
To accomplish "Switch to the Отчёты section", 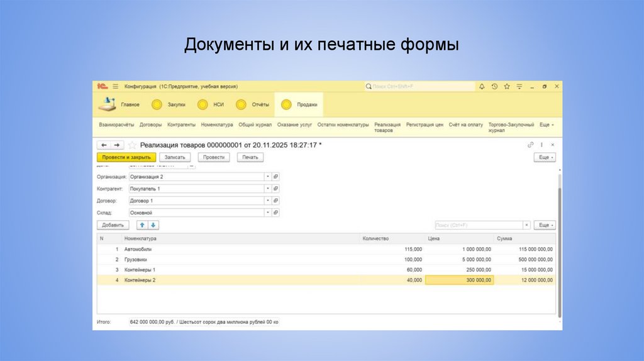I will [253, 104].
